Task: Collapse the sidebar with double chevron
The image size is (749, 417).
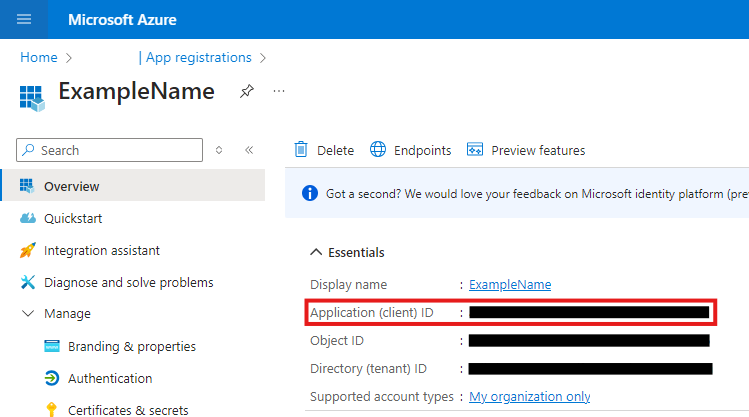Action: coord(249,150)
